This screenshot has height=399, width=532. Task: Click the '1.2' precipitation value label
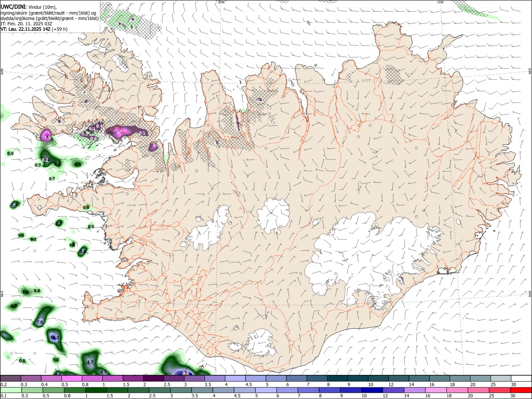(x=56, y=360)
